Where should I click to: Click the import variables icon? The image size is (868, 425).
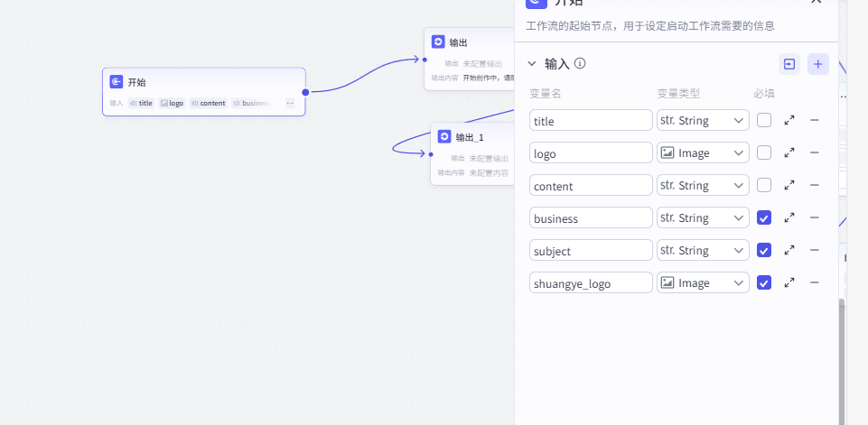789,64
